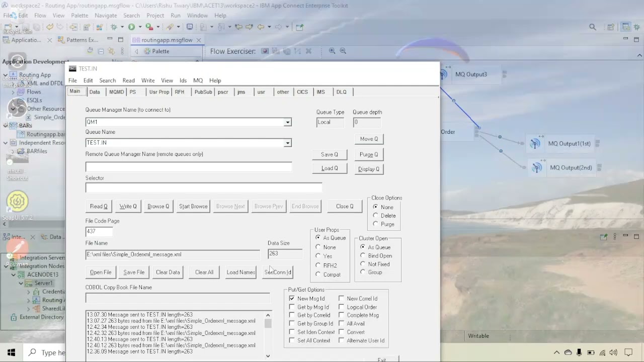Enable the Get by Correlid checkbox

coord(292,315)
